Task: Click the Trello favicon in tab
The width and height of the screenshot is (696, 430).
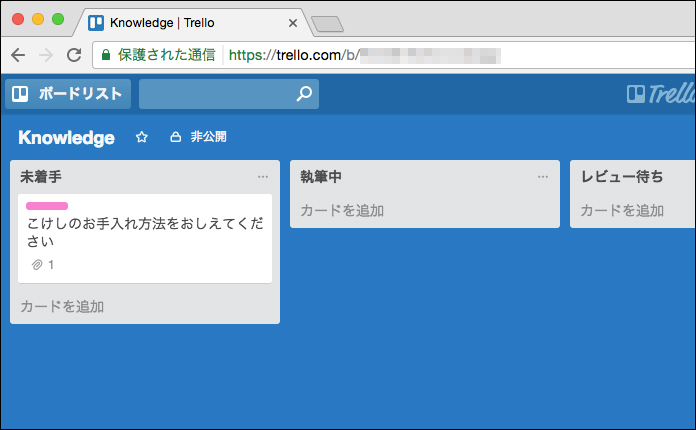Action: (96, 23)
